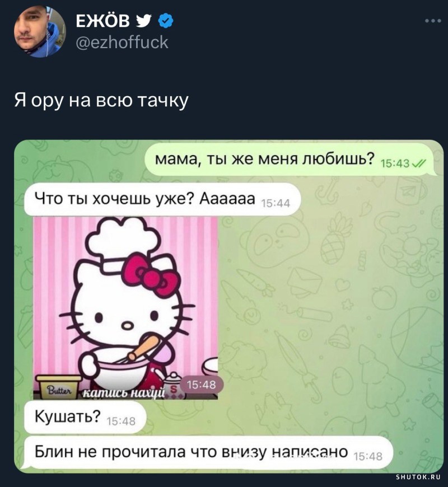This screenshot has width=448, height=487.
Task: Open the Hello Kitty chef image
Action: [x=125, y=308]
